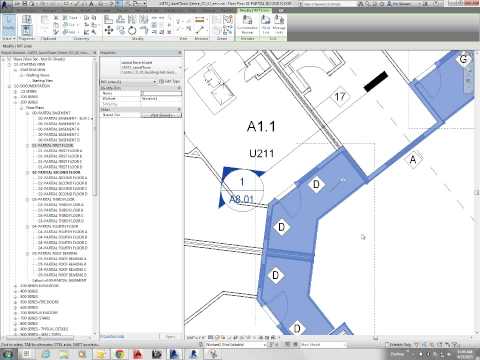Open the Windows Start button

coord(7,354)
